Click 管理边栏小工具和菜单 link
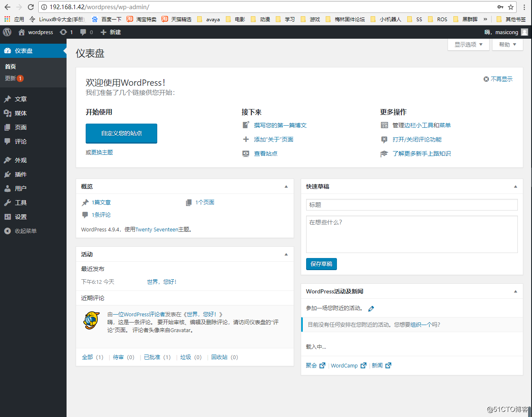The image size is (532, 417). (422, 125)
